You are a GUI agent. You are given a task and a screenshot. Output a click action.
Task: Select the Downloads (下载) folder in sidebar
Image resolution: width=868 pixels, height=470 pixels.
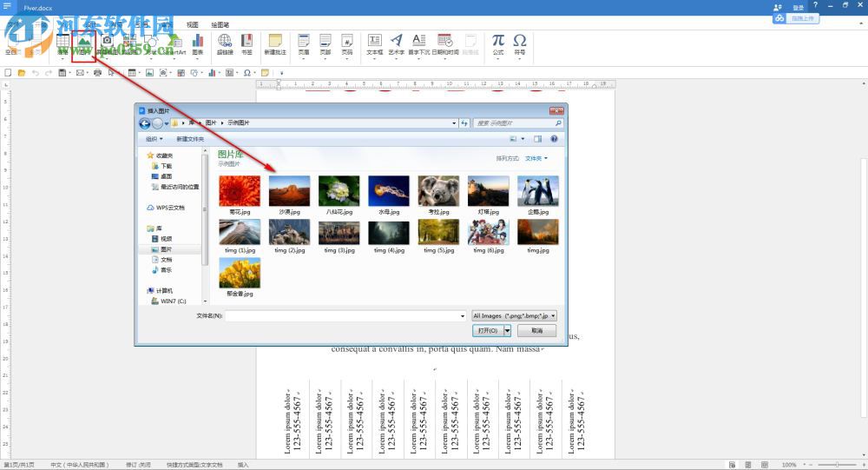pos(161,166)
